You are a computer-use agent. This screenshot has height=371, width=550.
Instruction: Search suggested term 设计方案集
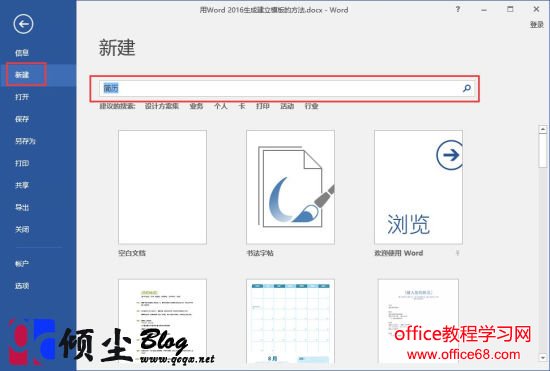point(162,106)
